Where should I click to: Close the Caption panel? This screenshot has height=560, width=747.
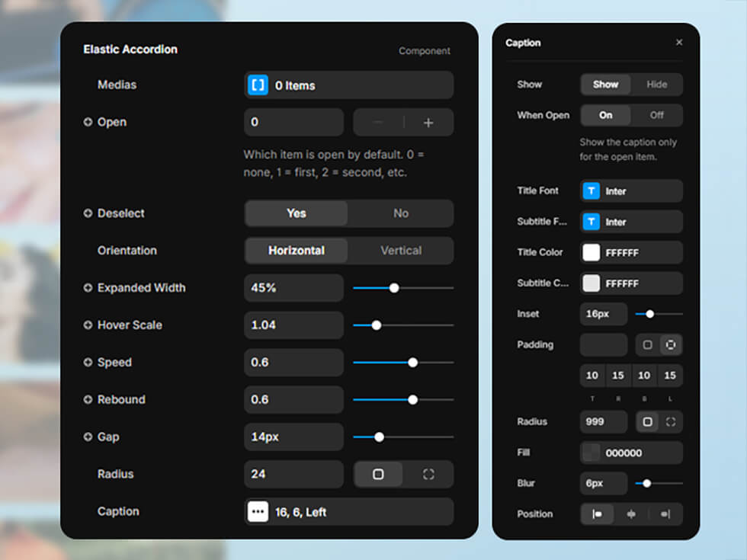pyautogui.click(x=679, y=43)
